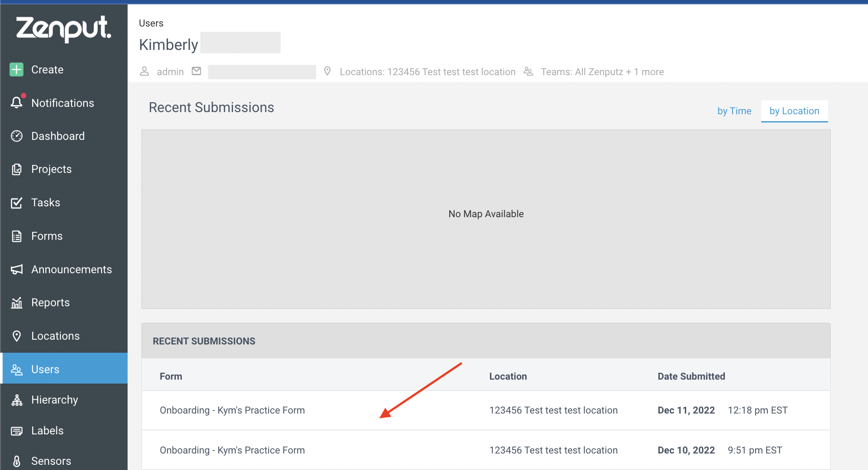868x470 pixels.
Task: Click Teams: All Zenputz + 1 more
Action: point(602,72)
